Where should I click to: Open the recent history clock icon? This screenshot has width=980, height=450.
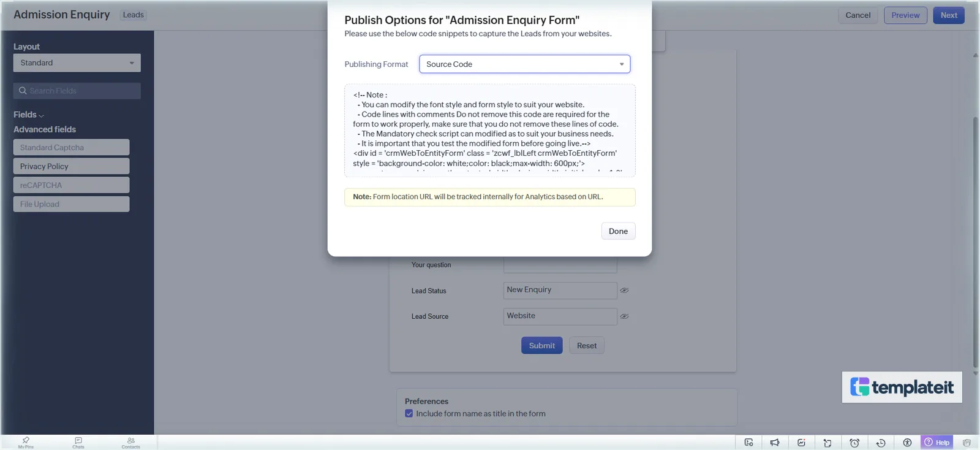(x=881, y=443)
